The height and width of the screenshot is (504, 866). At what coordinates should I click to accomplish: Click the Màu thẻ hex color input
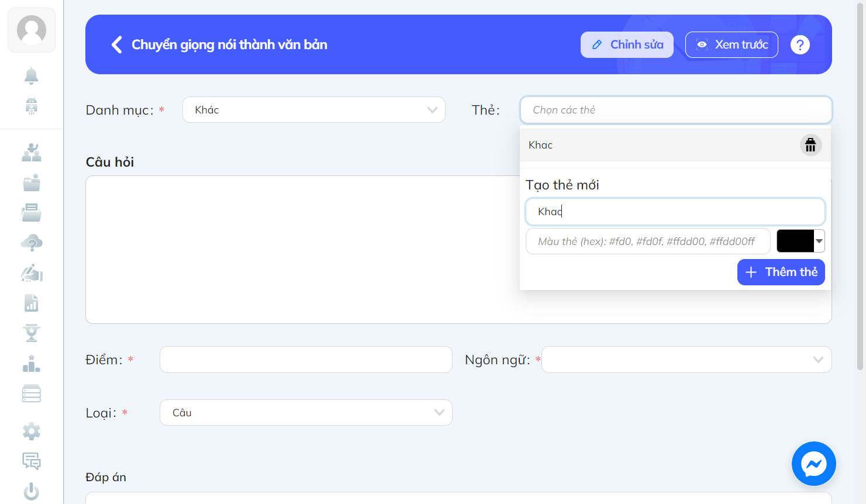[648, 241]
